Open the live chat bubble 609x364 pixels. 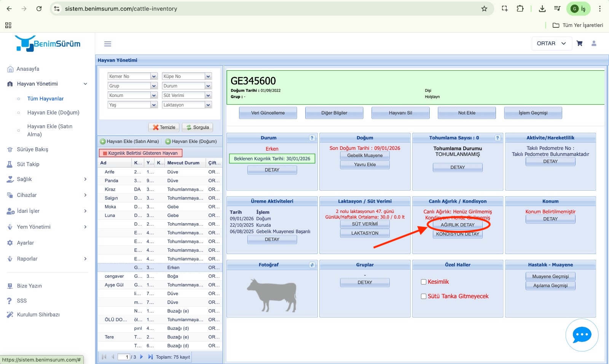click(582, 335)
